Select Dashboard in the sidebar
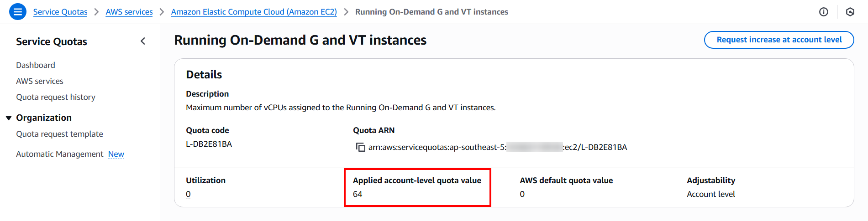868x221 pixels. 36,65
